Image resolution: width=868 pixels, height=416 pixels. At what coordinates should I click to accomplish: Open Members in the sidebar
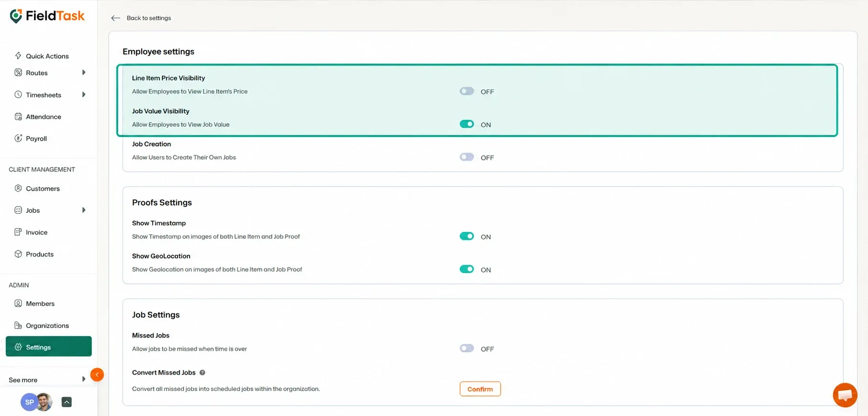40,303
